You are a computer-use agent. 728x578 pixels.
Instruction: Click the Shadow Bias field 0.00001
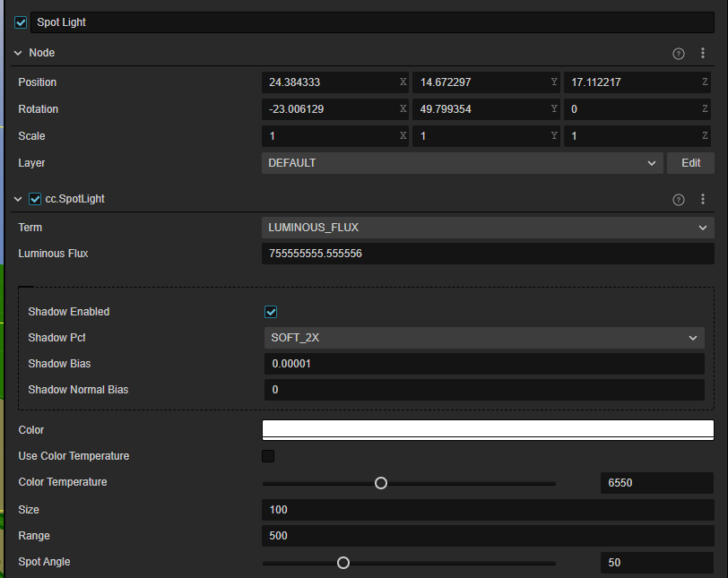point(484,364)
